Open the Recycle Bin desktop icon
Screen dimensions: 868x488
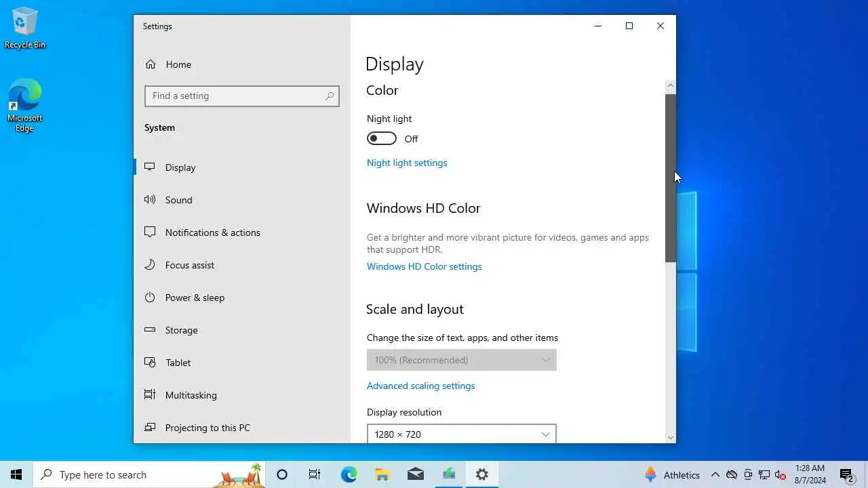pos(25,28)
